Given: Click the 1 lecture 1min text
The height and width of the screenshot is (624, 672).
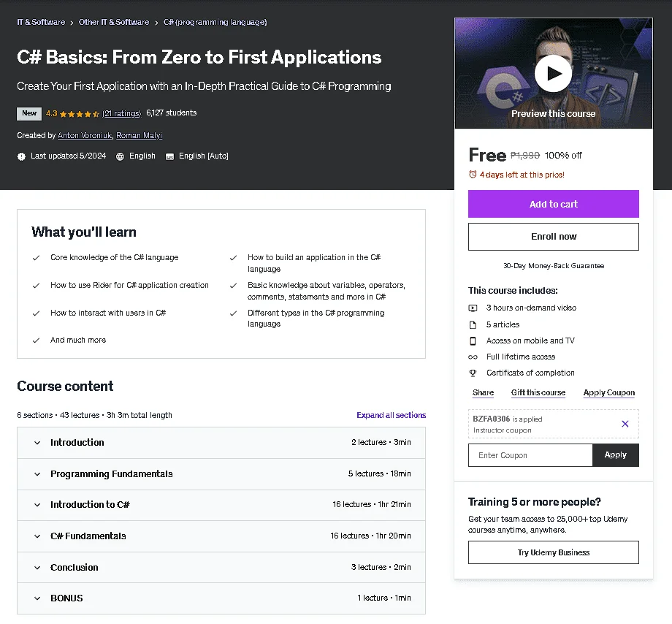Looking at the screenshot, I should 384,598.
